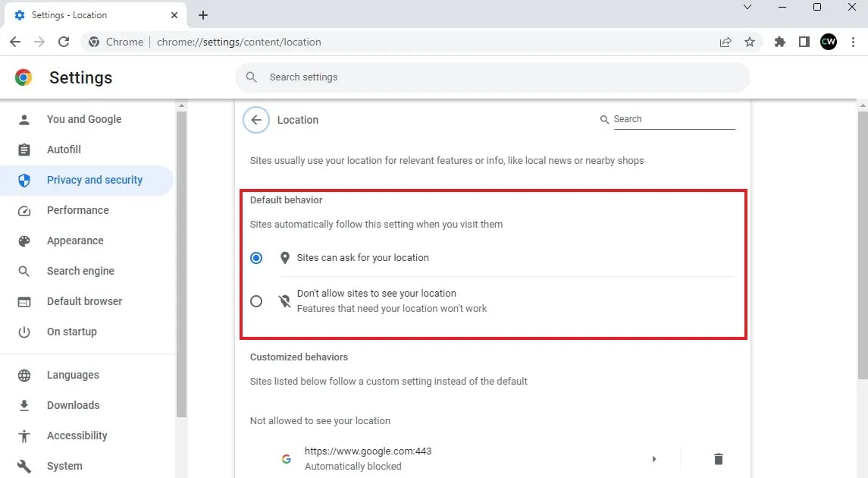Viewport: 868px width, 478px height.
Task: Share this page from the address bar
Action: [725, 42]
